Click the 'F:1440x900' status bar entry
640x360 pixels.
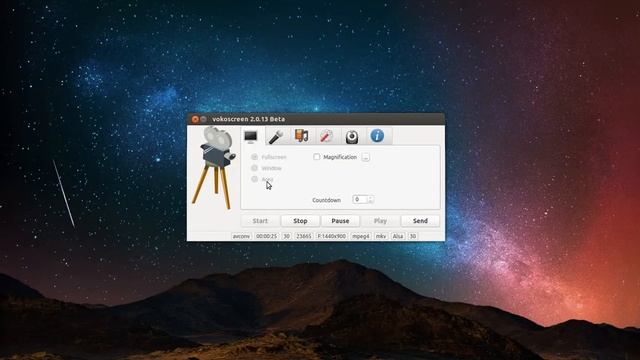coord(332,236)
